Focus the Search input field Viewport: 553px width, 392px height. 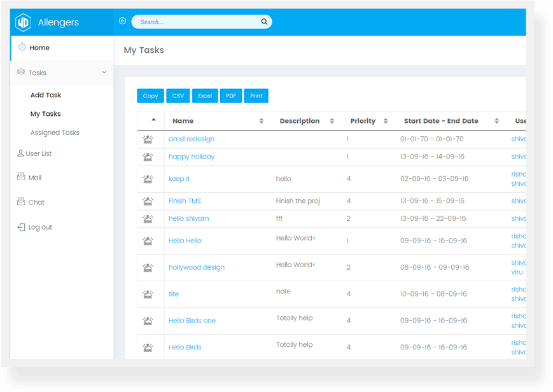197,22
